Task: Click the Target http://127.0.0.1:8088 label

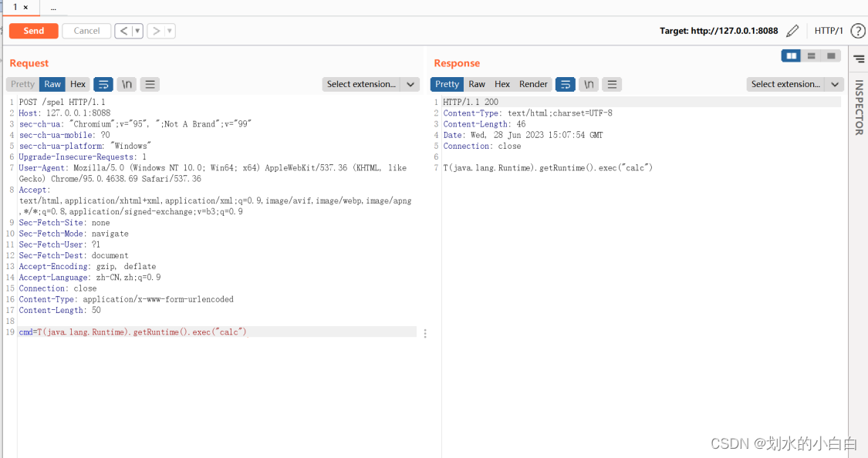Action: [x=718, y=31]
